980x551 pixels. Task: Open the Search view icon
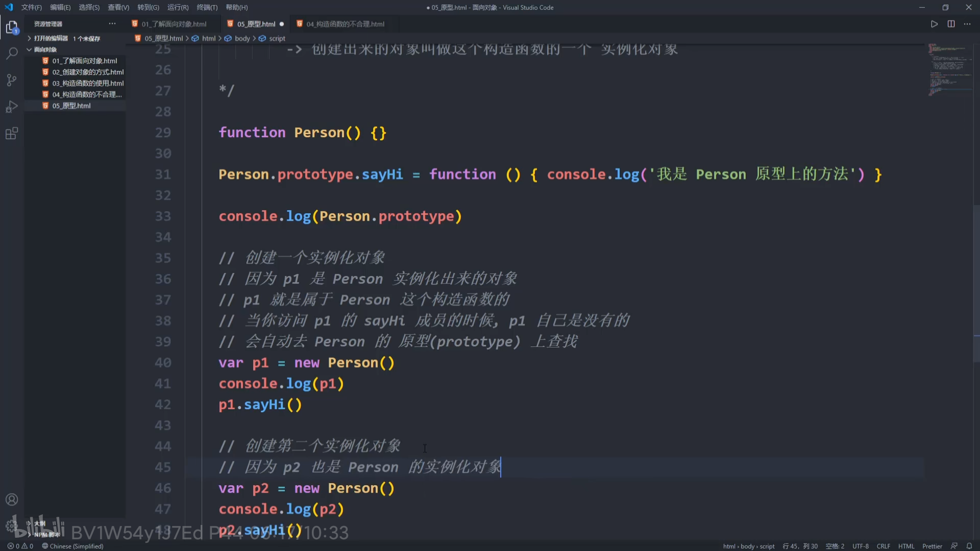pos(12,53)
